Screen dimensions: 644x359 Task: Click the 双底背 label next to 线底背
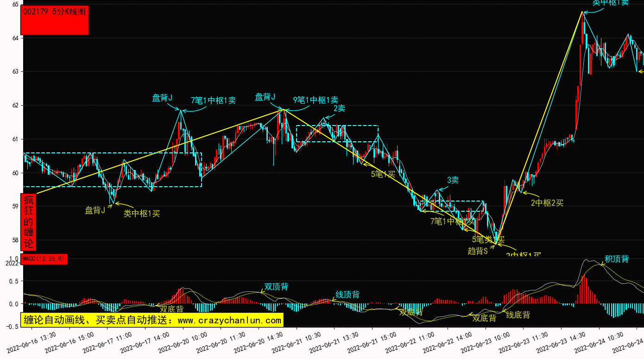(484, 318)
